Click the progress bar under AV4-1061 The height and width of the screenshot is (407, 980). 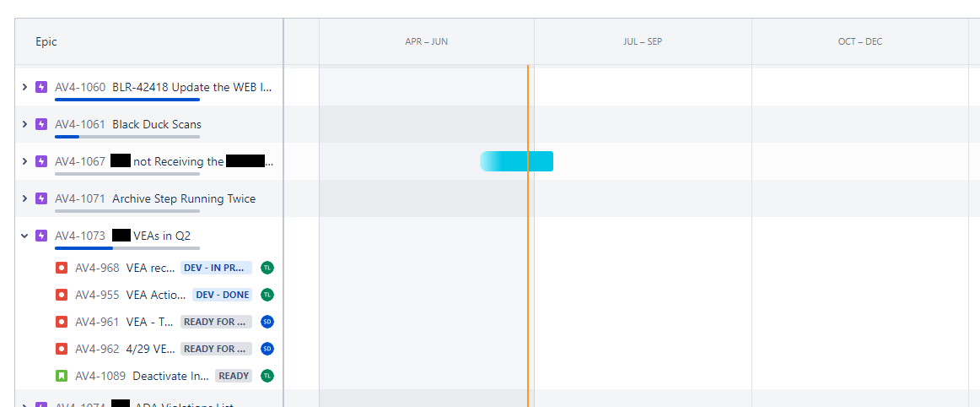(127, 137)
